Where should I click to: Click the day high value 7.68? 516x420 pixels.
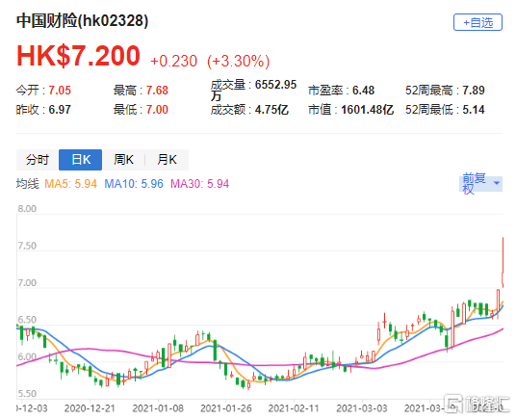click(x=157, y=91)
